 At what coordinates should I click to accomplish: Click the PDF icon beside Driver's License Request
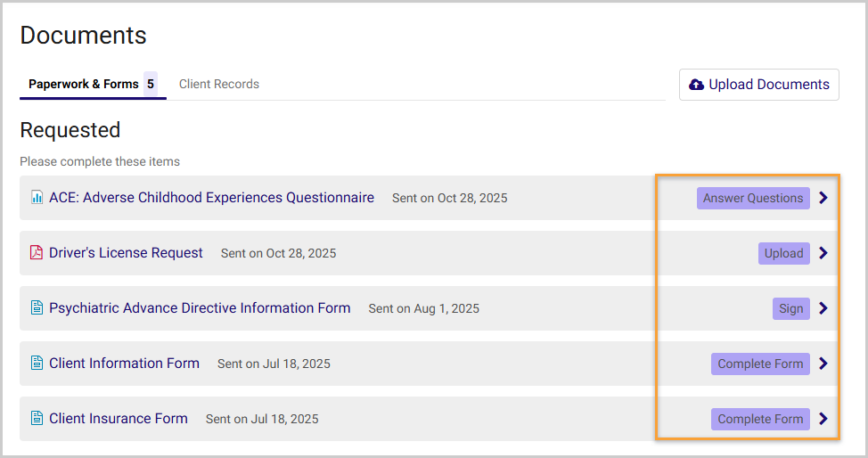click(x=37, y=253)
